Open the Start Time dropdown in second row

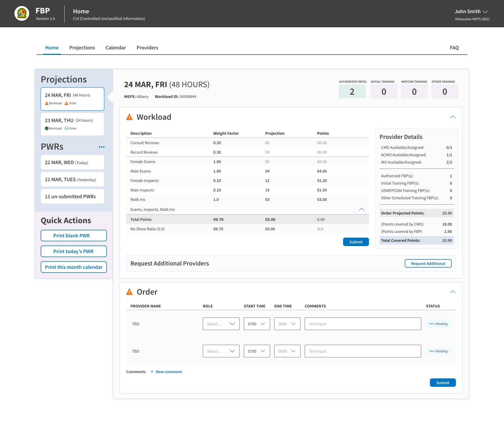coord(257,351)
